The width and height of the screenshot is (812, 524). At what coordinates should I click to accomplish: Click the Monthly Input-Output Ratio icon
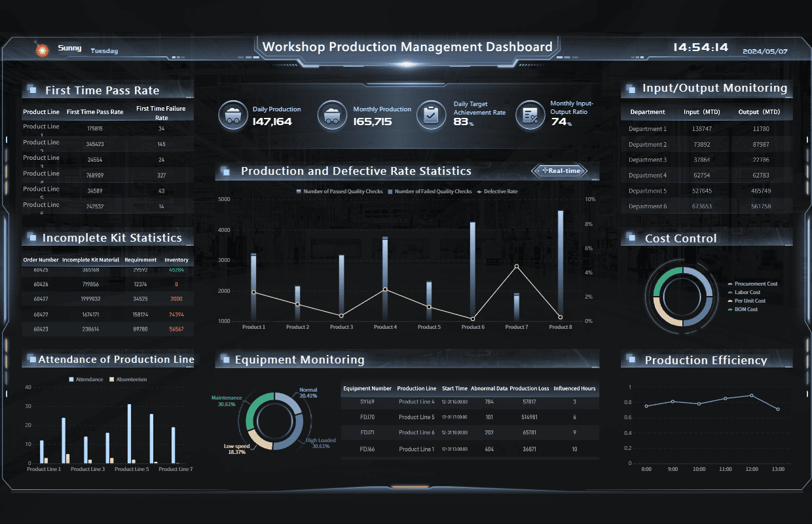pos(529,115)
